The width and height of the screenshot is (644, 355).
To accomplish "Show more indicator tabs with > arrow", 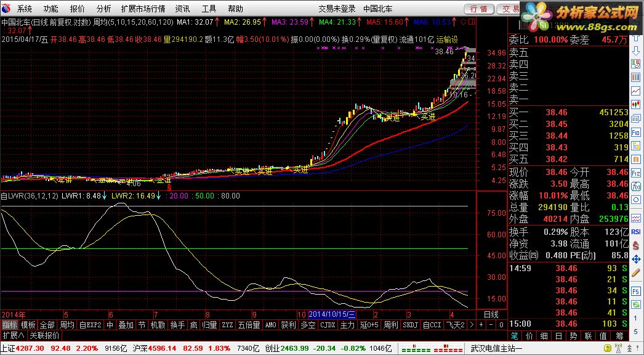I will [x=472, y=325].
